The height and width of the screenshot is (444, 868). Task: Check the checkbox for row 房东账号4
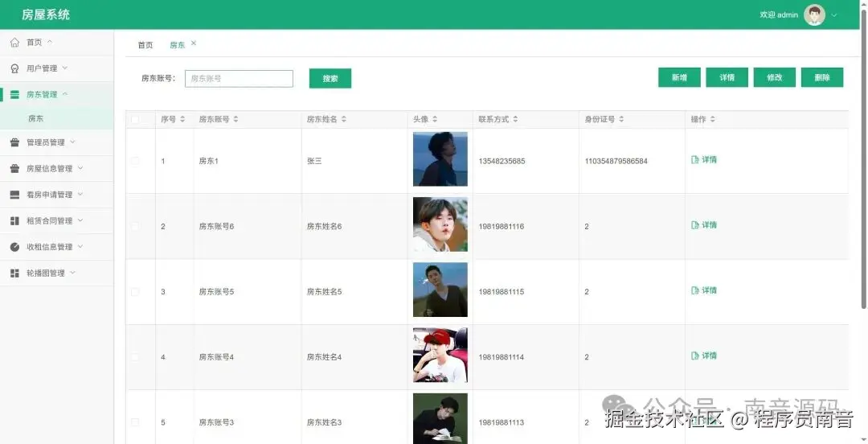tap(135, 357)
